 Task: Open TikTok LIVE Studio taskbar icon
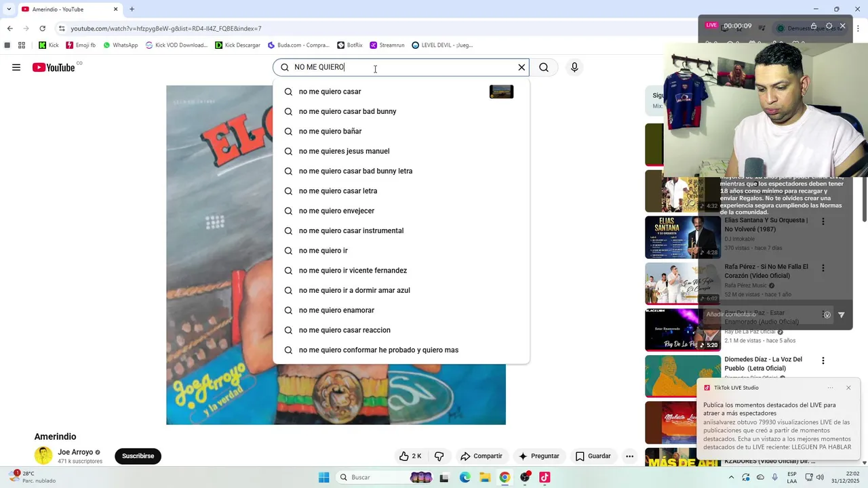[x=545, y=477]
